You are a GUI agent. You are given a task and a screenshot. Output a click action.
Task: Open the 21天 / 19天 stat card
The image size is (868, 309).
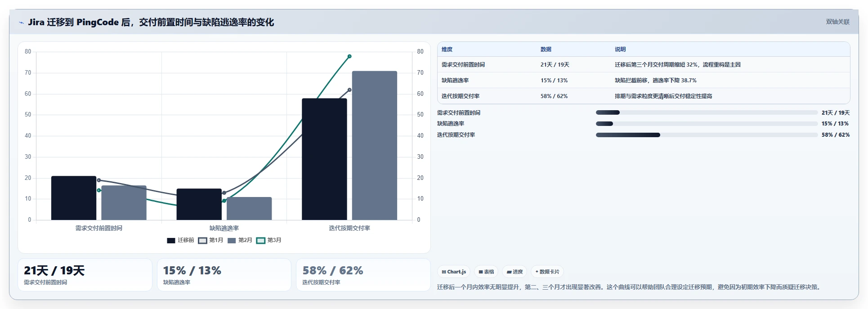(x=85, y=275)
